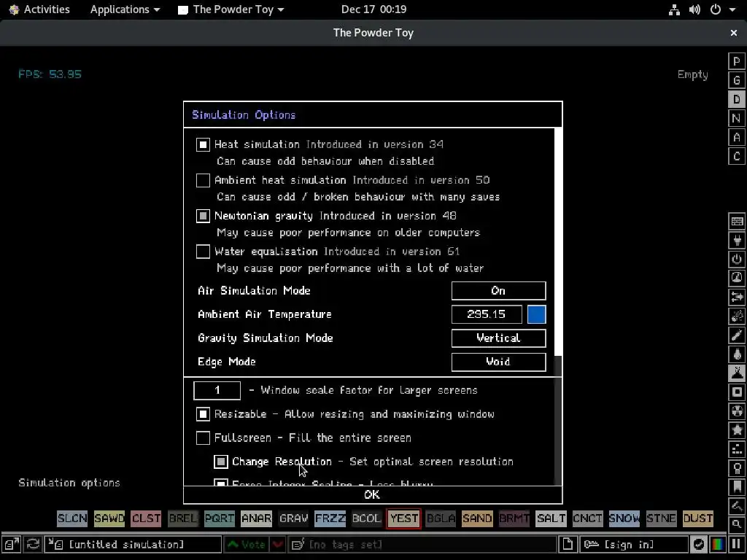Click the P display preset button
This screenshot has width=747, height=560.
[x=737, y=61]
